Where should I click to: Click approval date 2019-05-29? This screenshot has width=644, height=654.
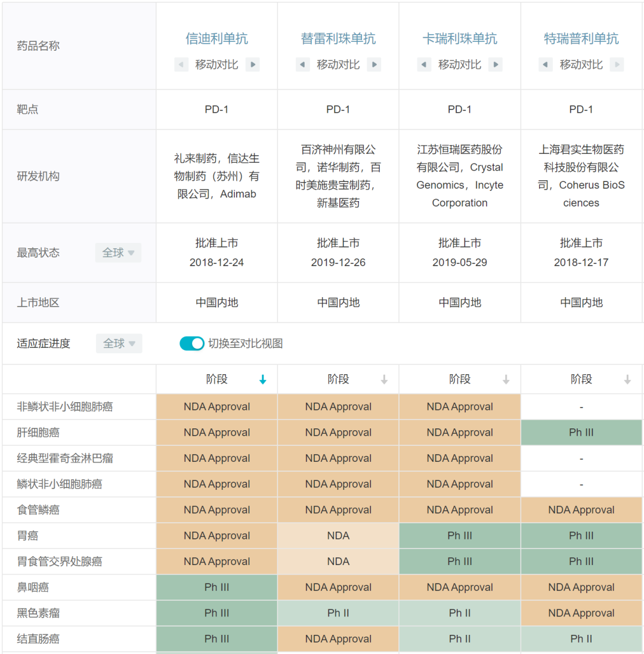click(460, 263)
